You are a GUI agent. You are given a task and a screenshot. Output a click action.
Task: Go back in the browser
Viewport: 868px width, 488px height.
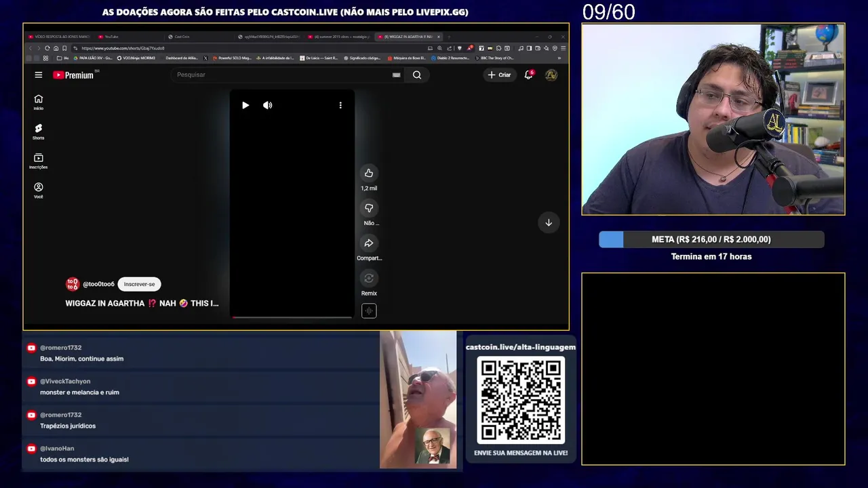[31, 48]
